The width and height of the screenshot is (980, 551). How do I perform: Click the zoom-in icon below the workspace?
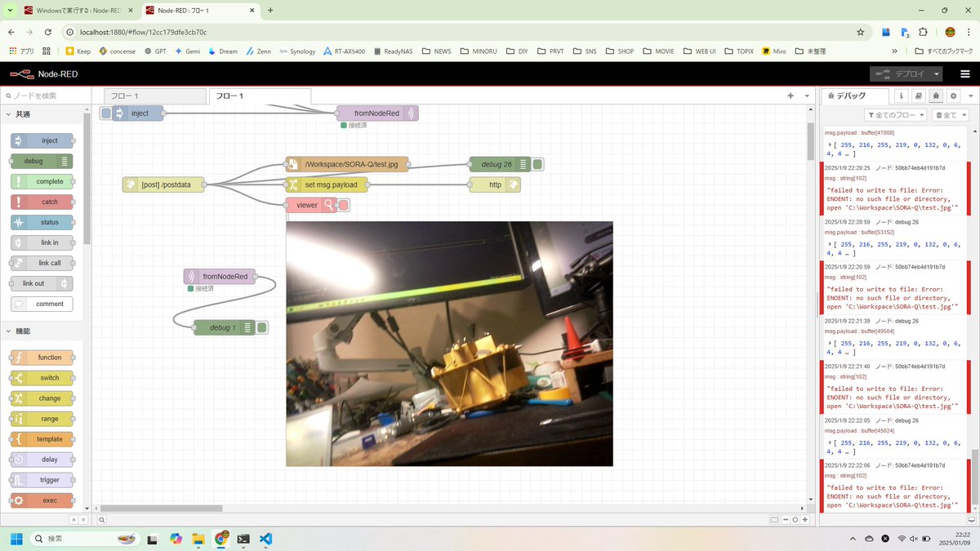pos(805,518)
